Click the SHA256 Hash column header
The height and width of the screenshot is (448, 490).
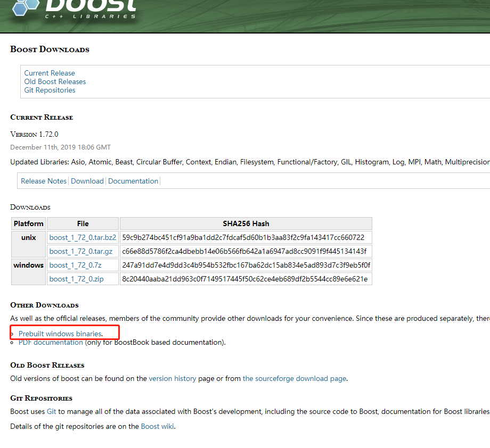coord(246,223)
